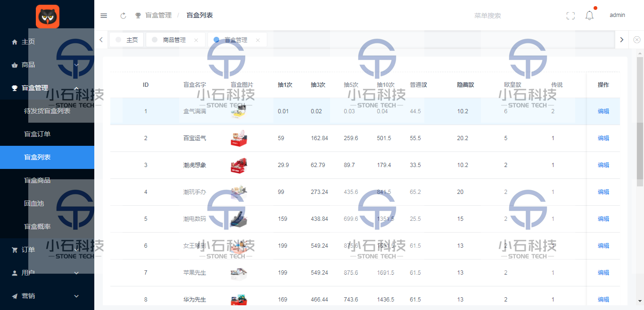Click 编辑 for row 百宝运气
This screenshot has width=644, height=310.
pos(603,138)
